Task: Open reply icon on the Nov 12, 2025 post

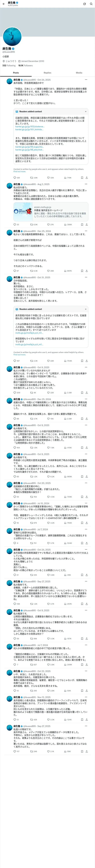Action: 14,719
